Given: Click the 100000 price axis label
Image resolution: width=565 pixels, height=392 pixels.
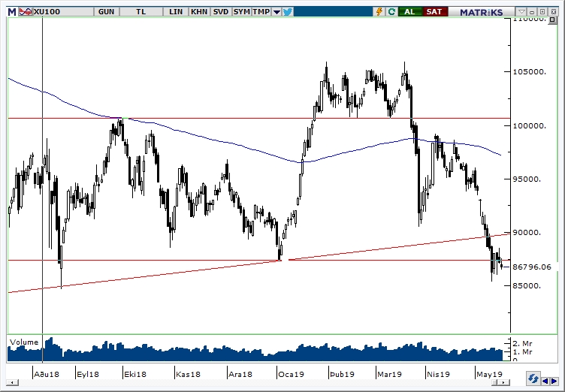Looking at the screenshot, I should pos(530,125).
